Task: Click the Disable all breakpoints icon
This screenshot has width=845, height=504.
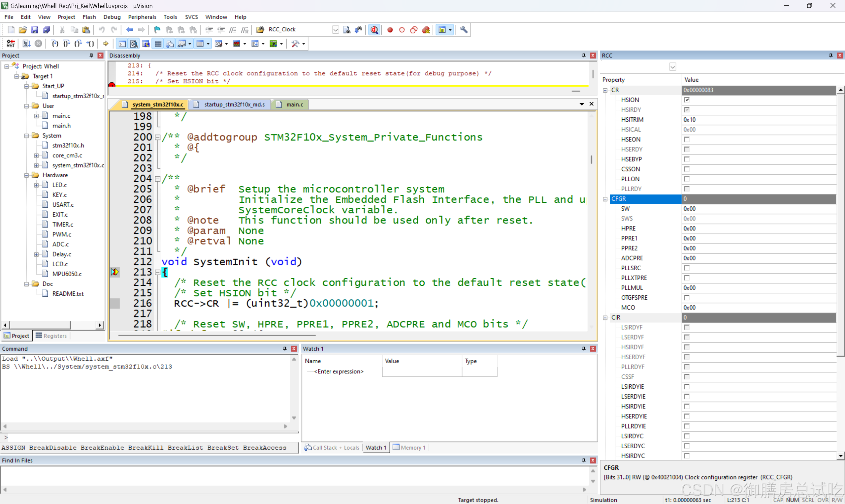Action: (x=414, y=30)
